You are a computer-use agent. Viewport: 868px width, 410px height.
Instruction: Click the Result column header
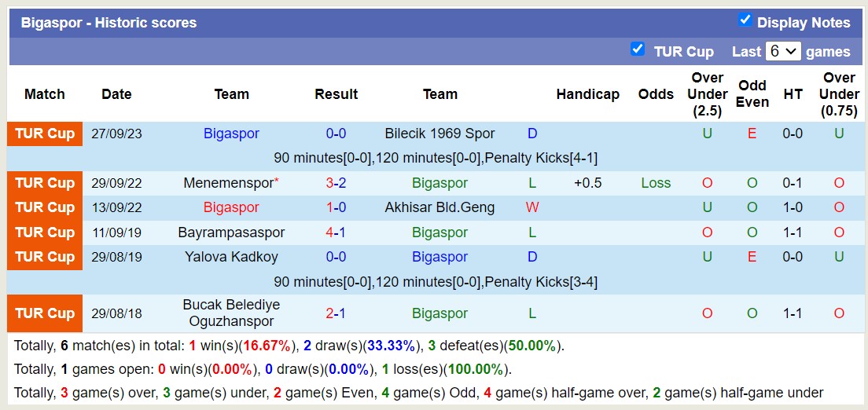pos(336,94)
